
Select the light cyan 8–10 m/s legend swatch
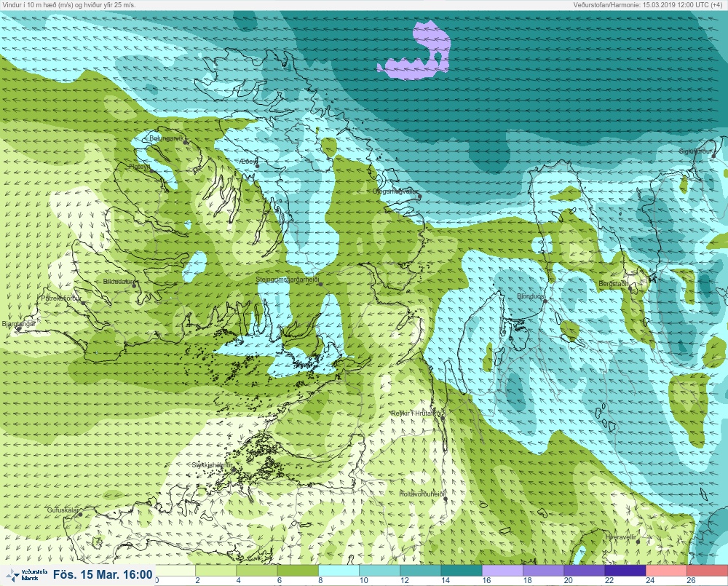click(x=339, y=570)
